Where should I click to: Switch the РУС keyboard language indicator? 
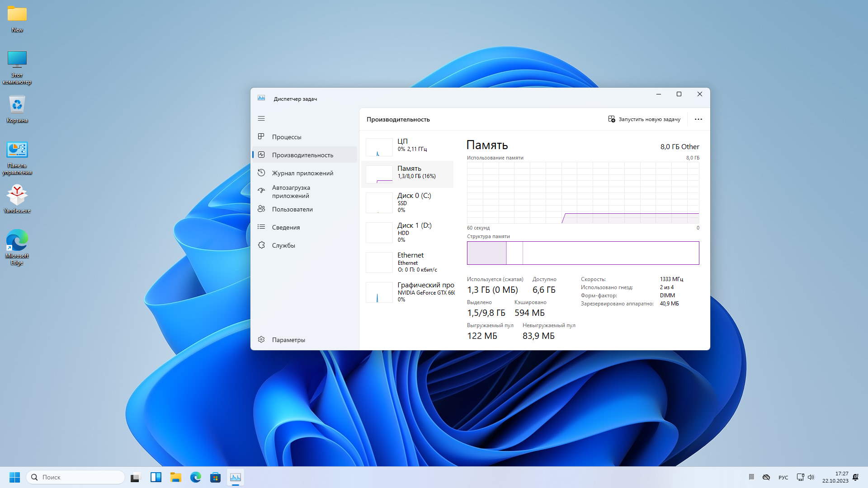(783, 477)
